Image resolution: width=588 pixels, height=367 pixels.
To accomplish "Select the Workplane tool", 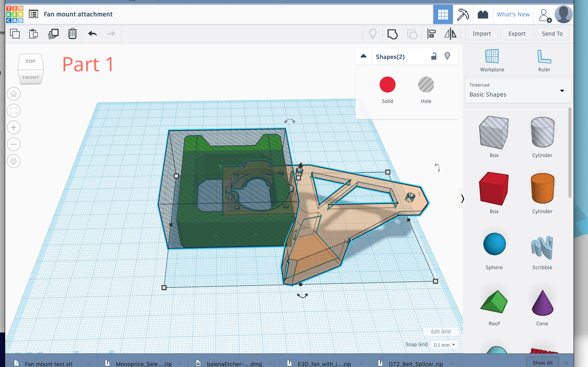I will pyautogui.click(x=492, y=60).
